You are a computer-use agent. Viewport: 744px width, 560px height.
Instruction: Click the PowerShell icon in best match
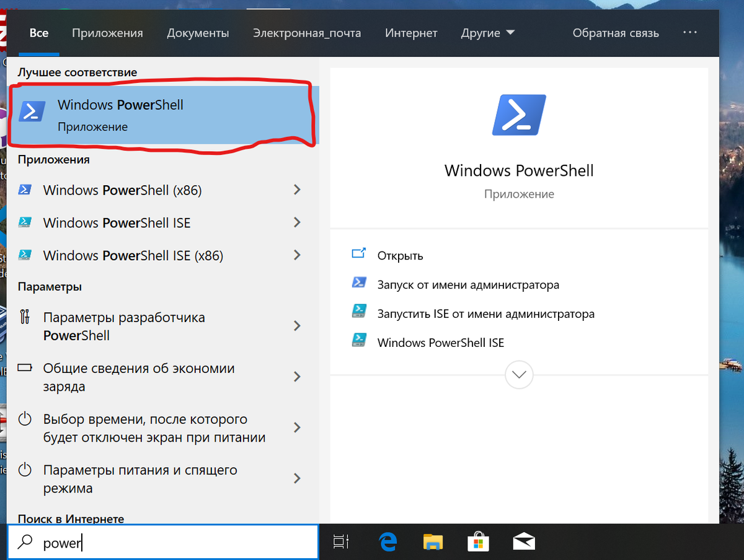pyautogui.click(x=32, y=112)
